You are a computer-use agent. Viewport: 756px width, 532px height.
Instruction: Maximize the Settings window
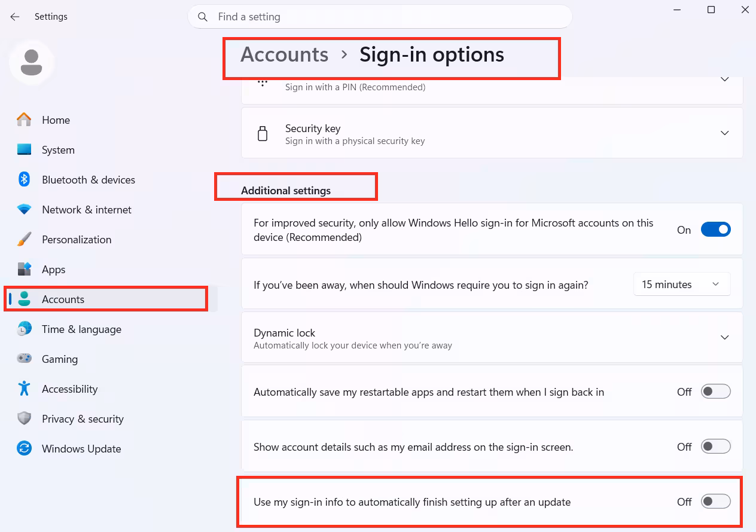pyautogui.click(x=711, y=10)
